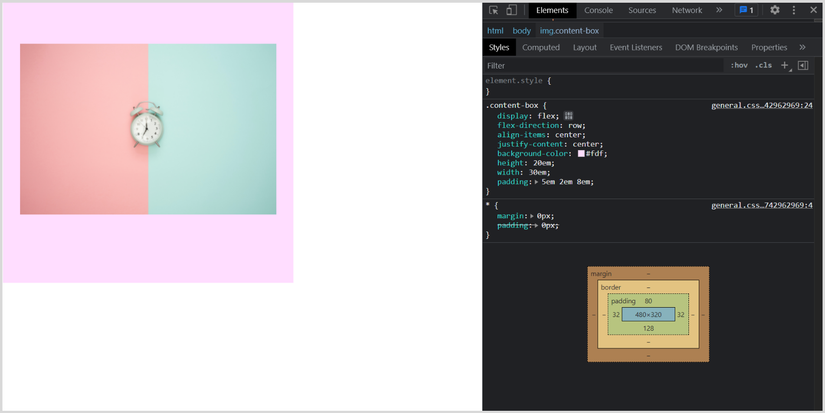Open the flexbox editor icon beside display: flex
825x413 pixels.
(x=568, y=116)
